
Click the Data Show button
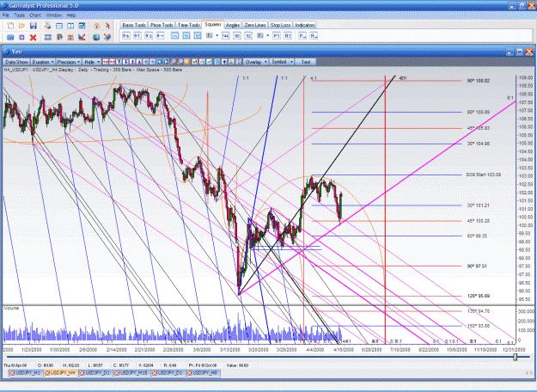tap(16, 62)
